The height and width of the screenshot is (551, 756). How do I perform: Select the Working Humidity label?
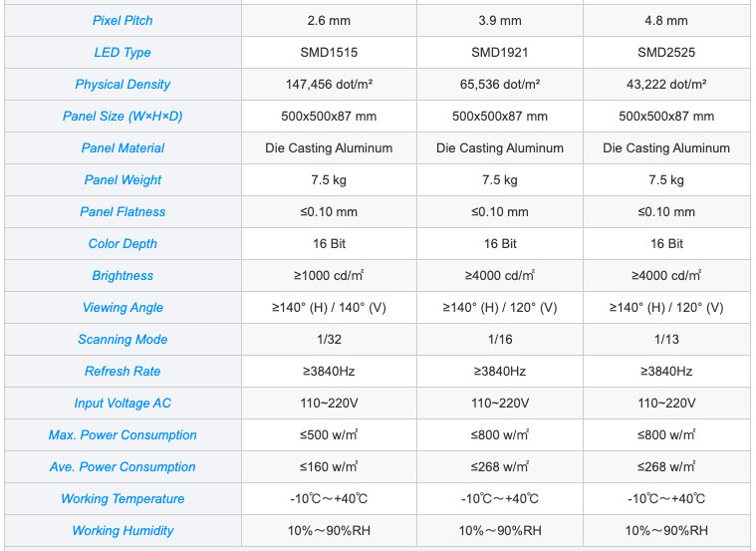coord(123,530)
